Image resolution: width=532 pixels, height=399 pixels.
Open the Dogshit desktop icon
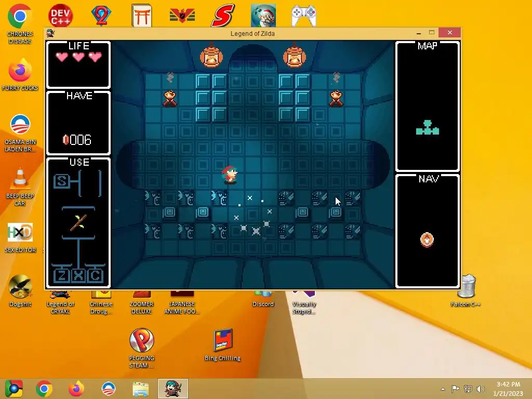point(20,291)
